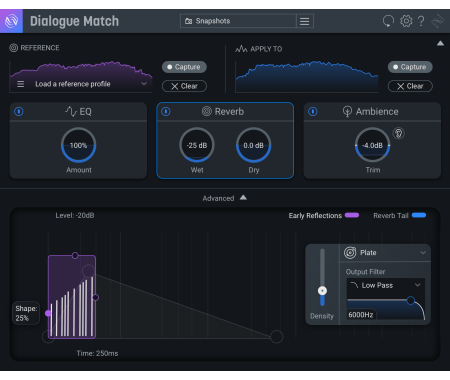Click the Reverb Dry knob
Screen dimensions: 450x380
pos(253,145)
